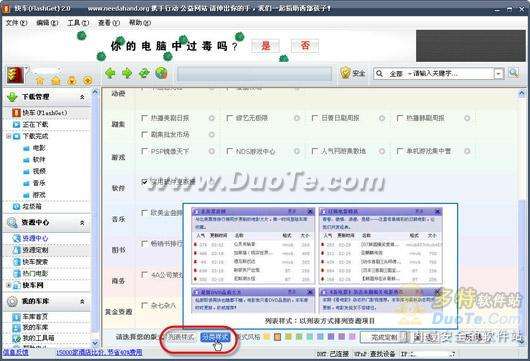The height and width of the screenshot is (361, 530).
Task: Open the 工具 menu
Action: pos(78,23)
